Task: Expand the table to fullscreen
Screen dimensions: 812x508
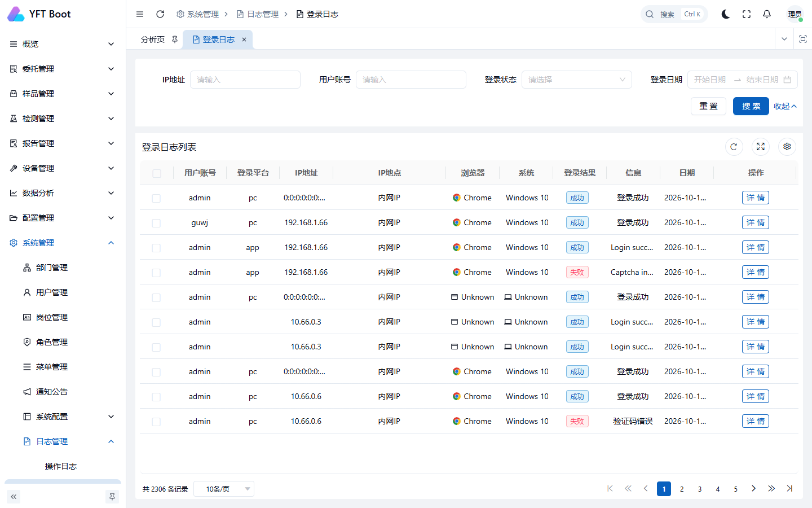Action: (x=761, y=147)
